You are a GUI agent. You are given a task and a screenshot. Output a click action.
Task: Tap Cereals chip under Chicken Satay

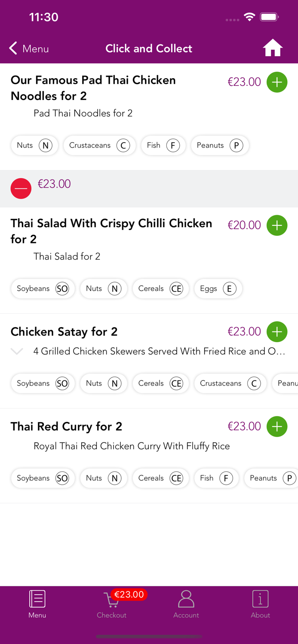(160, 384)
